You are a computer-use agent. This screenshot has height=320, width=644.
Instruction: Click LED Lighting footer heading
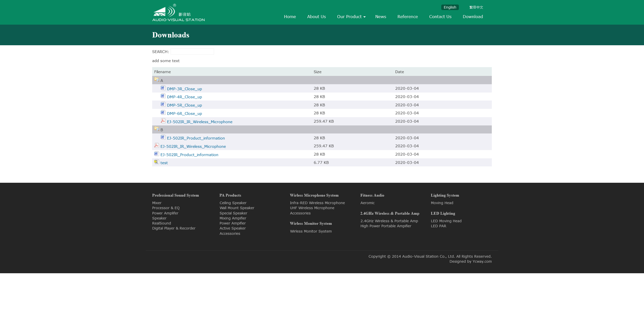[443, 213]
